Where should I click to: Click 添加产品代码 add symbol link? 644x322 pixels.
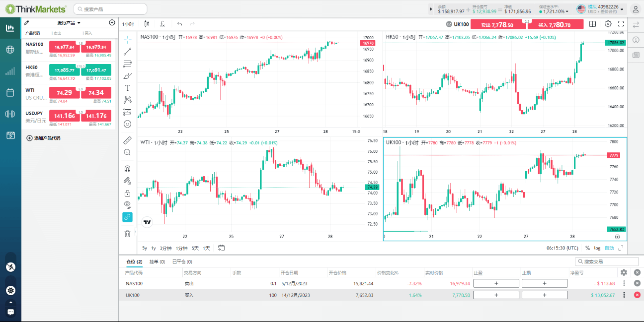click(x=44, y=138)
